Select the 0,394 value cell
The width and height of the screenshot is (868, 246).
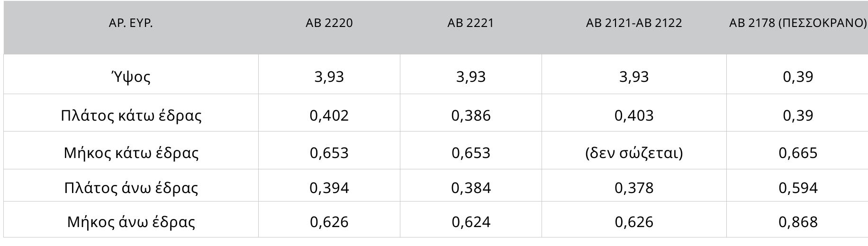[329, 188]
